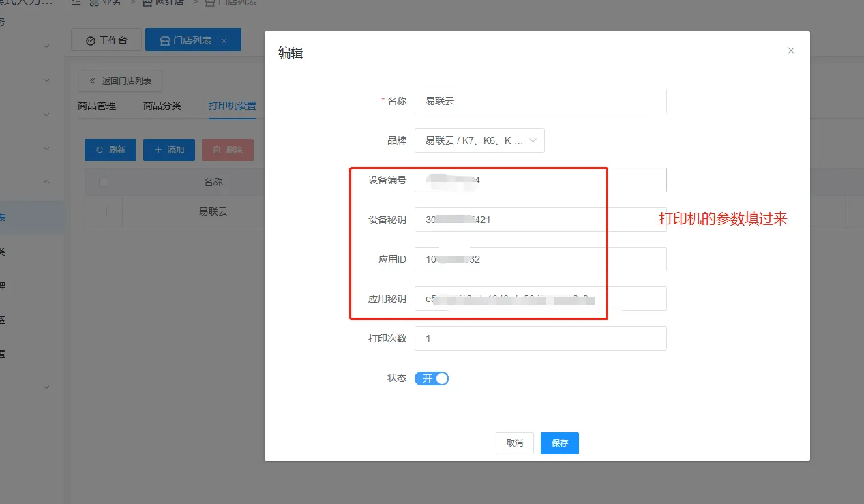The width and height of the screenshot is (864, 504).
Task: Open the 品牌 brand dropdown
Action: tap(479, 140)
